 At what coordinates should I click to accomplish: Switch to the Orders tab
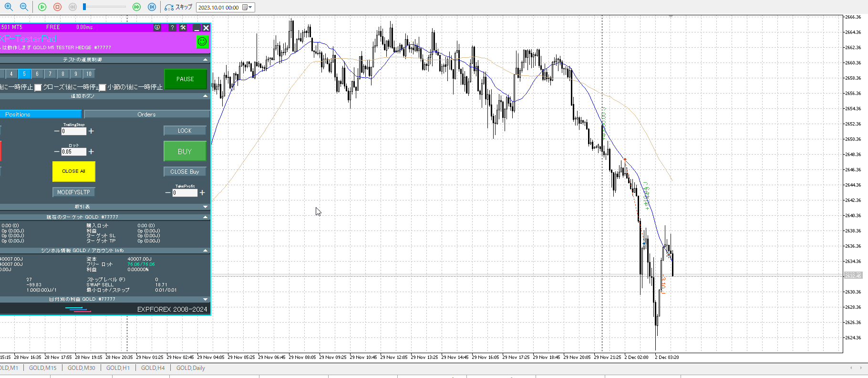point(146,115)
